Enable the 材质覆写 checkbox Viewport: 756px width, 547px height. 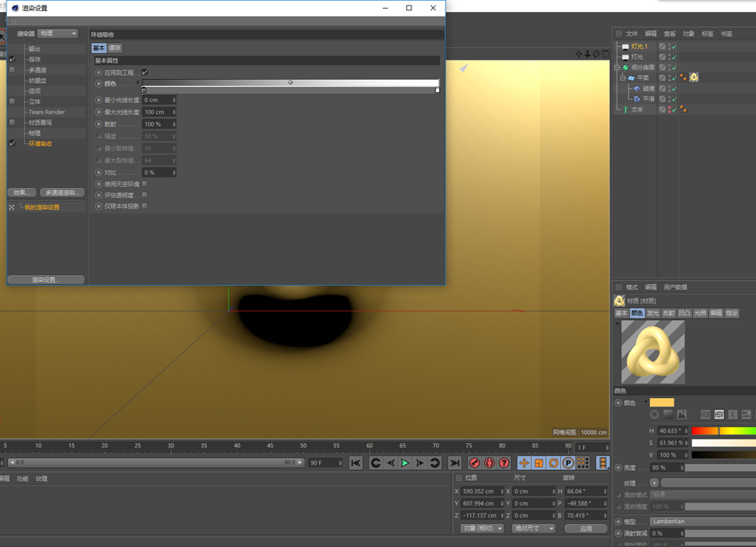click(x=13, y=123)
